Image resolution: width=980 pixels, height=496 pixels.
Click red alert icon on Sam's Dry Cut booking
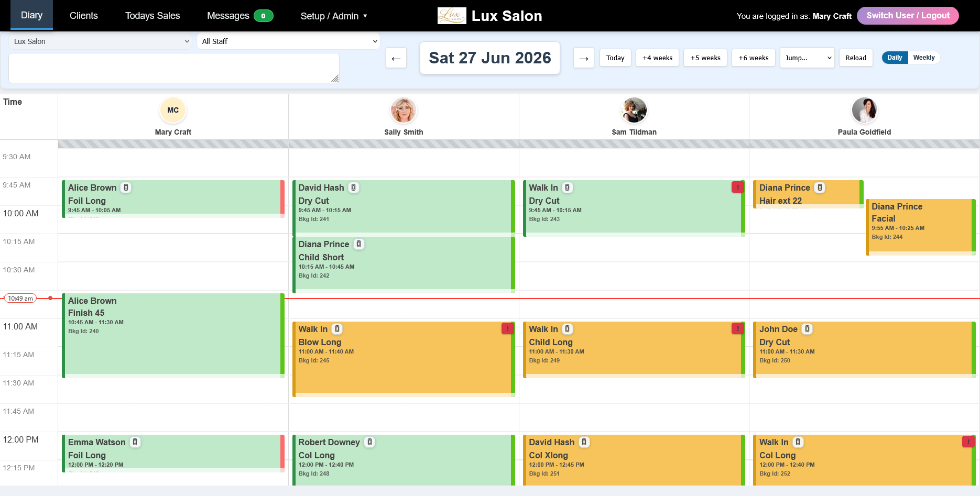tap(738, 187)
